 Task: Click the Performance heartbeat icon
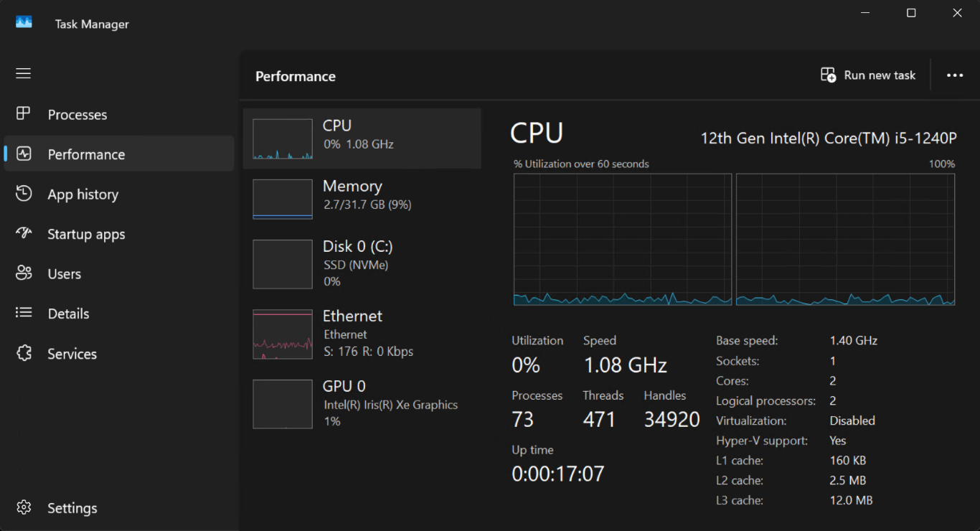[24, 154]
